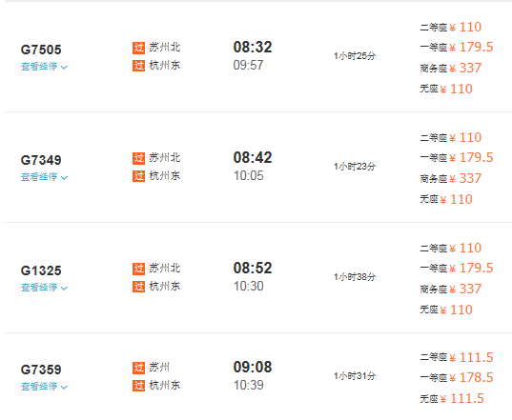Image resolution: width=512 pixels, height=420 pixels.
Task: Expand 查看经停 stops under G1325
Action: pyautogui.click(x=44, y=288)
